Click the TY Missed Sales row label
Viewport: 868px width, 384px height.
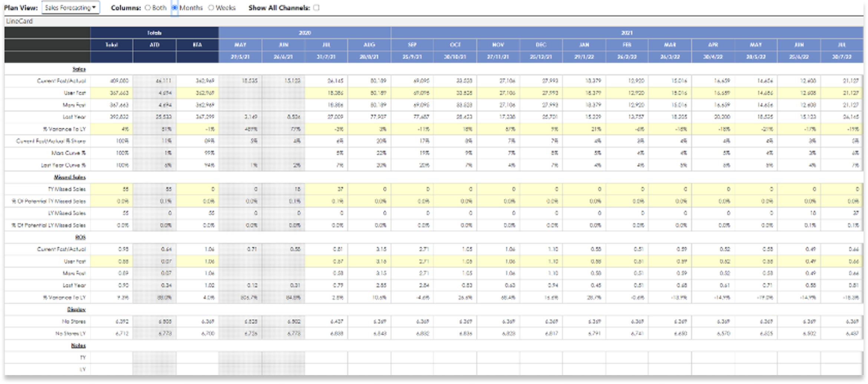coord(67,189)
